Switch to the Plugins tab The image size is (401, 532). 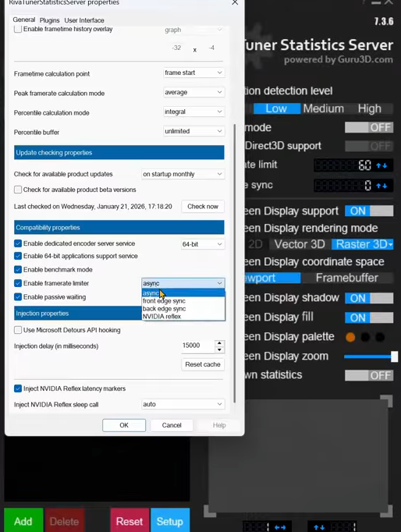49,20
